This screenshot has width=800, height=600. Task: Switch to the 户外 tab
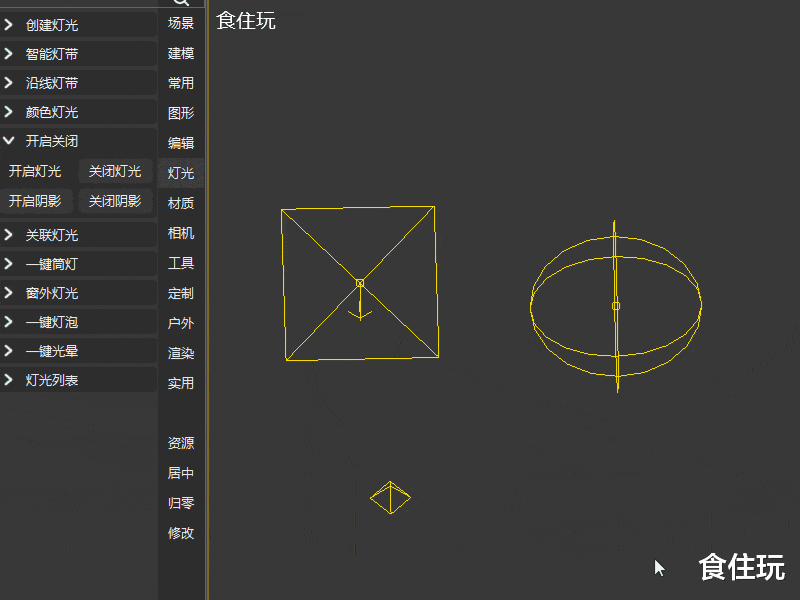(x=181, y=323)
